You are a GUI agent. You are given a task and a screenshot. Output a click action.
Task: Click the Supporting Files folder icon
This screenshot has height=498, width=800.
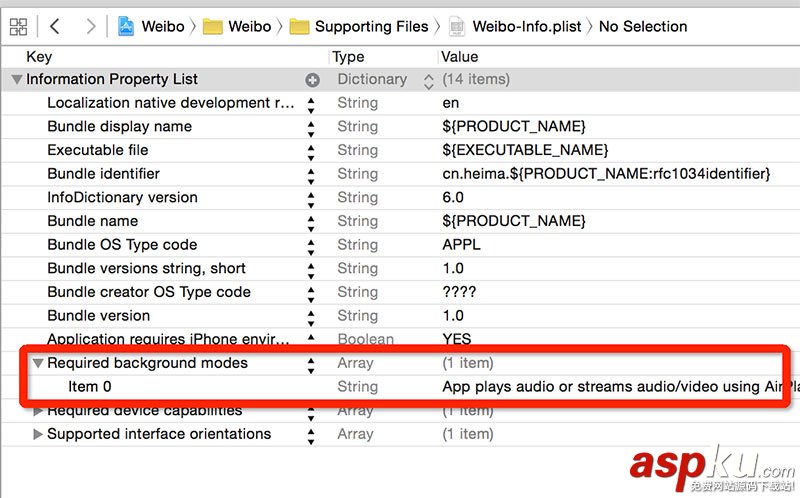pyautogui.click(x=299, y=26)
